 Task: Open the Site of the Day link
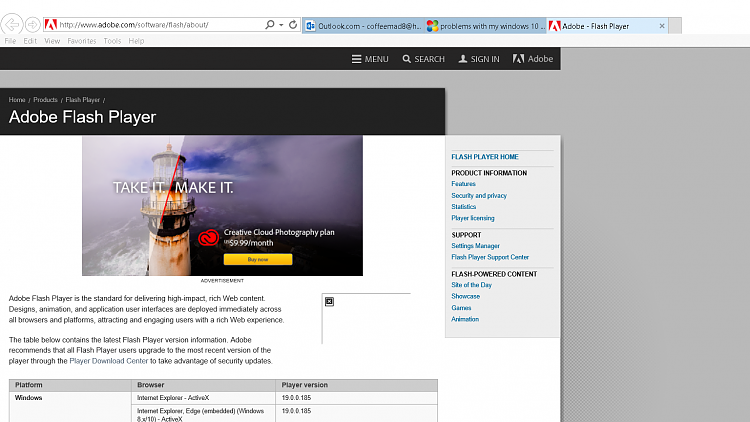click(x=472, y=285)
